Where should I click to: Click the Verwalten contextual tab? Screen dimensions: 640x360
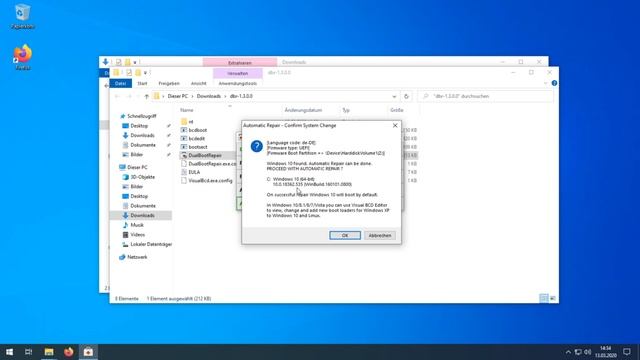pos(238,73)
